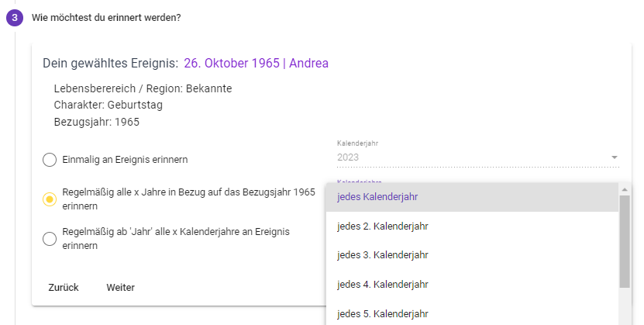Click the dropdown list scrollbar thumb

coord(625,240)
